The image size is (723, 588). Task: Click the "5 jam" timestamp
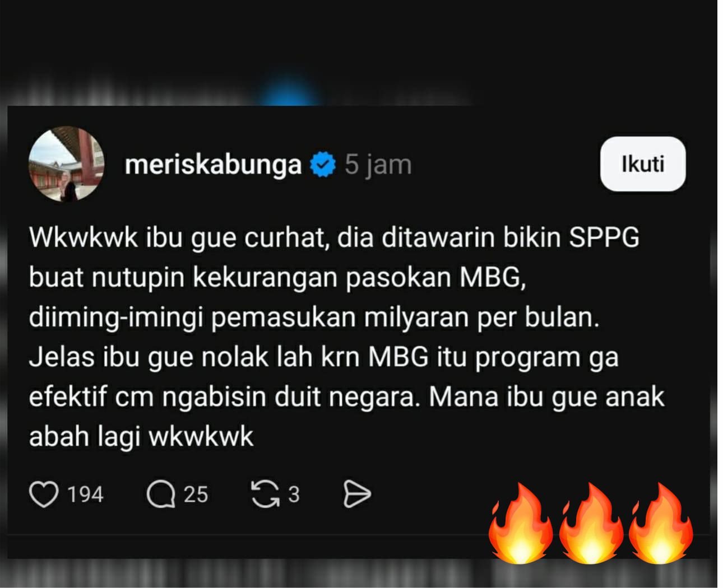378,165
